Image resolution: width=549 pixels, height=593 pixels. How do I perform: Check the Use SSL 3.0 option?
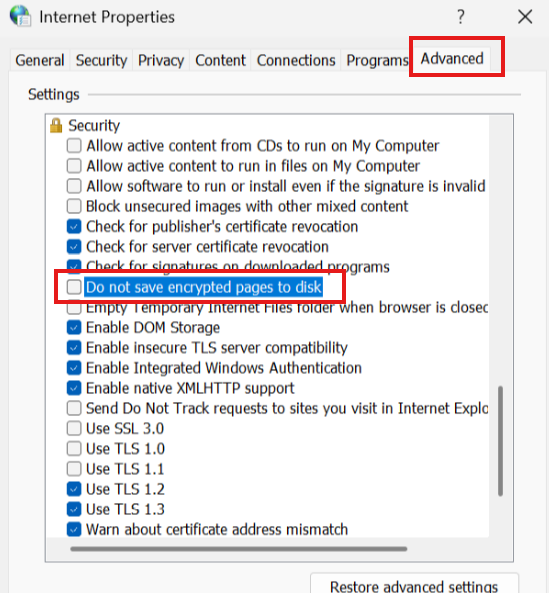point(74,428)
